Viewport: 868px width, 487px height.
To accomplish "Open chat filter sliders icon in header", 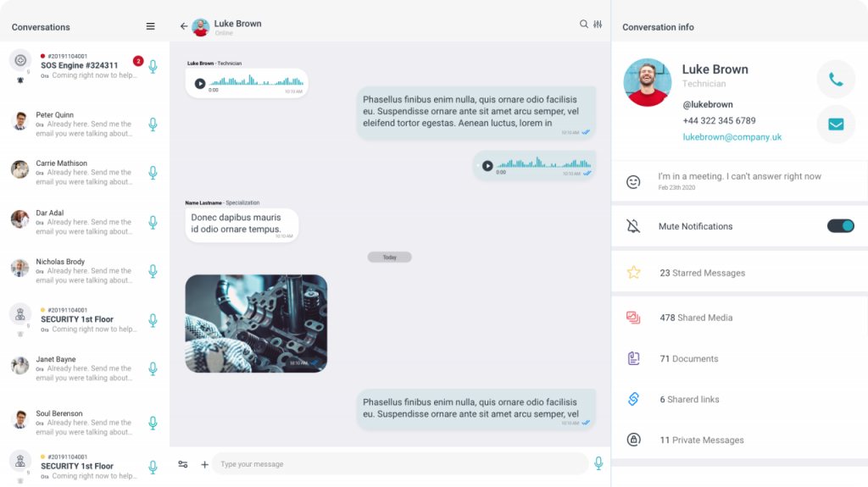I will tap(598, 24).
